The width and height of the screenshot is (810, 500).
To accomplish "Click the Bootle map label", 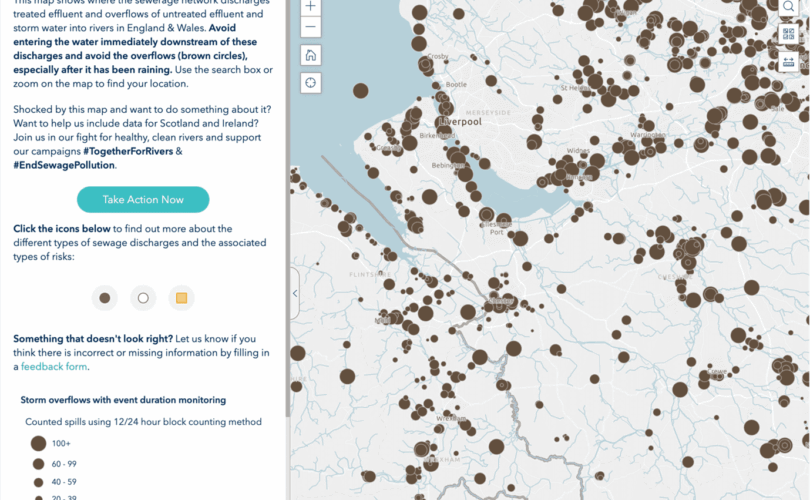I will tap(456, 84).
